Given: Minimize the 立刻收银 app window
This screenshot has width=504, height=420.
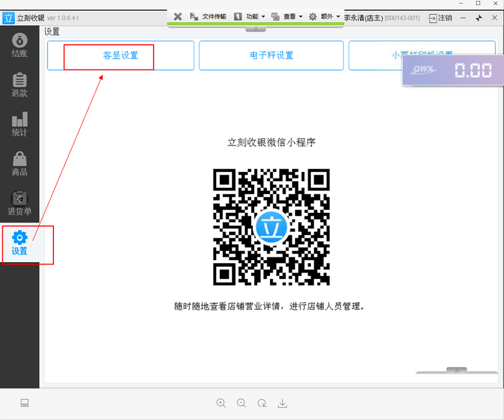Looking at the screenshot, I should [x=463, y=18].
